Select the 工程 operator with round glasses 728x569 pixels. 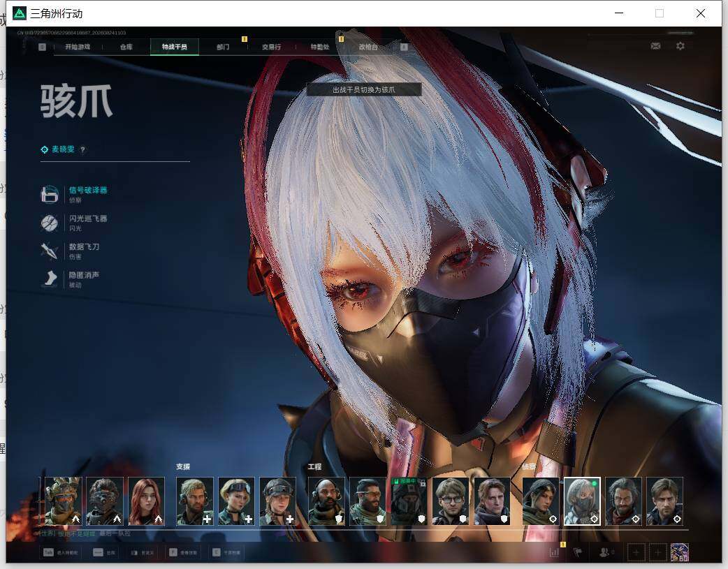[x=451, y=501]
